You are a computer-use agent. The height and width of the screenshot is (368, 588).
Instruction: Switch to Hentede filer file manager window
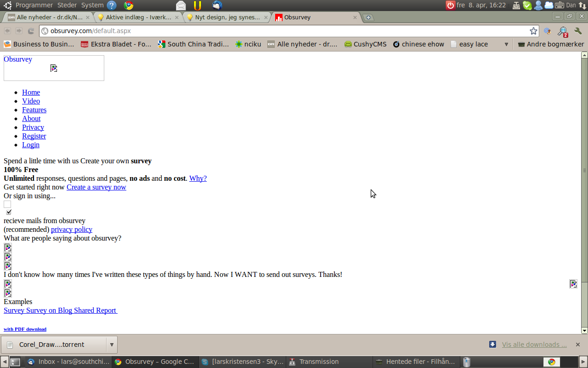tap(415, 362)
